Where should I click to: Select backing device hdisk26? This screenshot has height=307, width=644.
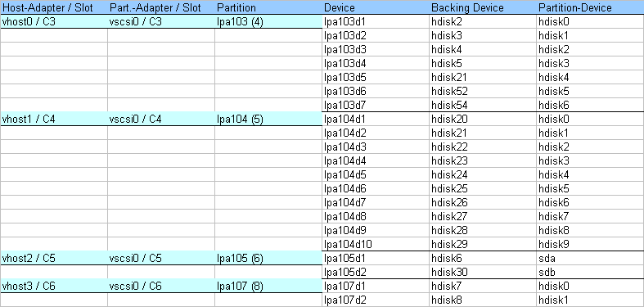tap(483, 202)
